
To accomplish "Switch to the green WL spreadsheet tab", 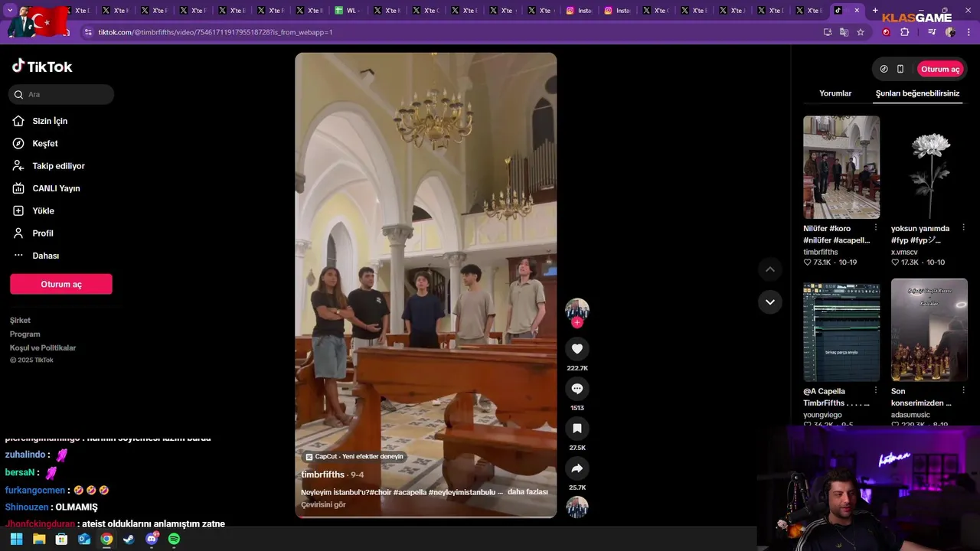I will tap(348, 11).
